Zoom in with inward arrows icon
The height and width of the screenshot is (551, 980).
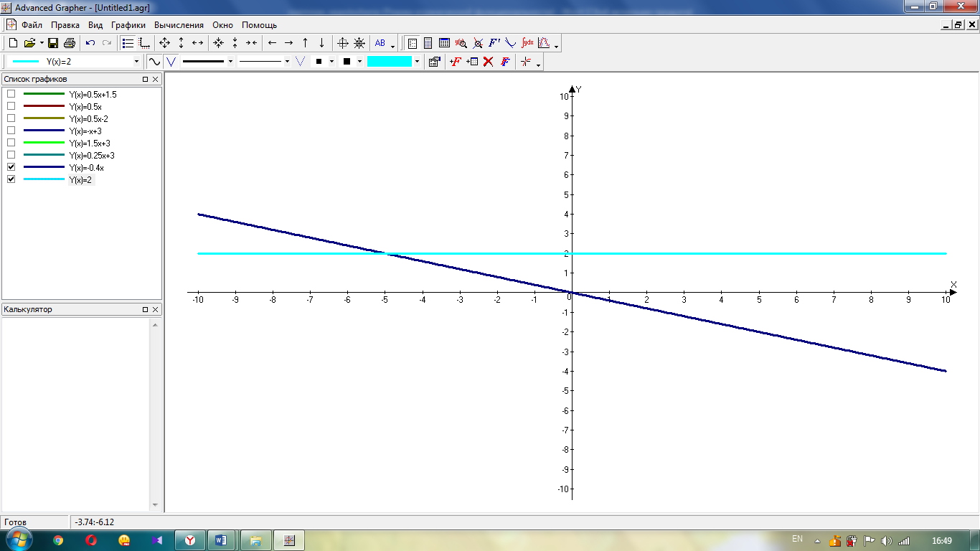tap(219, 43)
